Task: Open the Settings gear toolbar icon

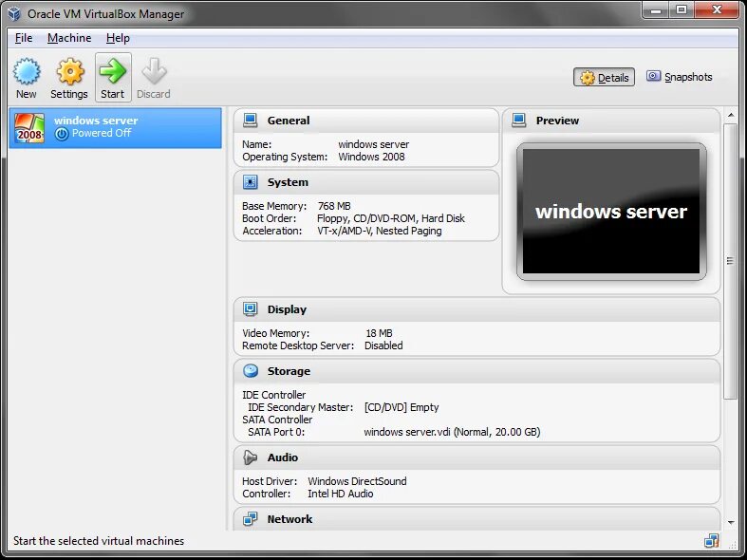Action: (69, 71)
